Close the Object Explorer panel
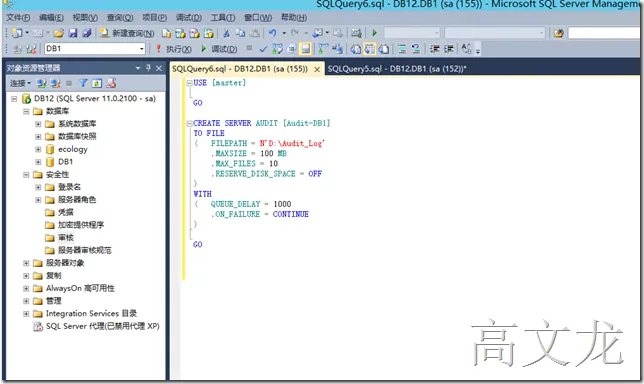The image size is (644, 384). (159, 68)
